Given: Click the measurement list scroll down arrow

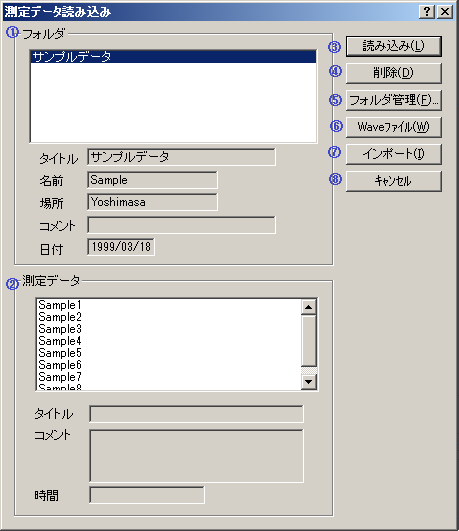Looking at the screenshot, I should point(309,382).
